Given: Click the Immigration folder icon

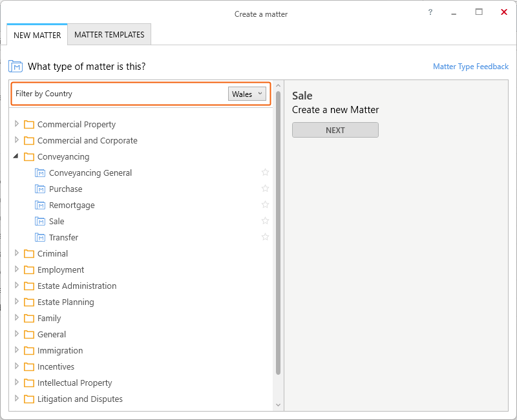Looking at the screenshot, I should [29, 350].
